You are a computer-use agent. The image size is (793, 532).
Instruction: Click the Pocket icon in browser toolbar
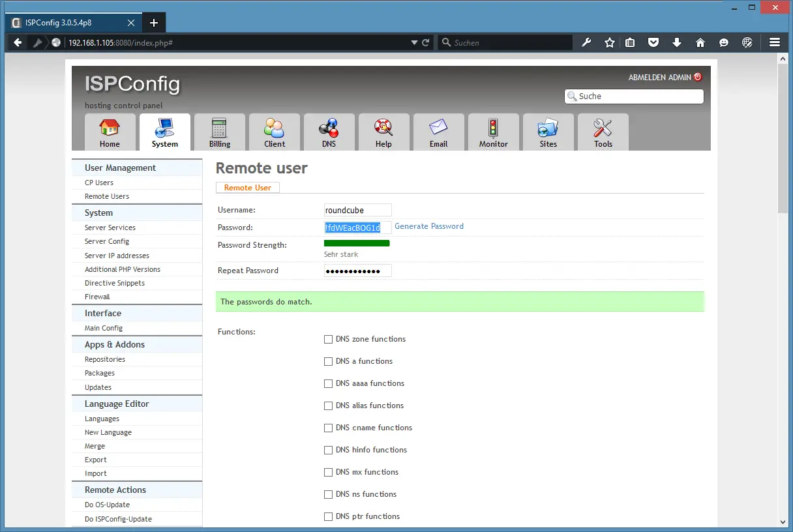(x=653, y=42)
